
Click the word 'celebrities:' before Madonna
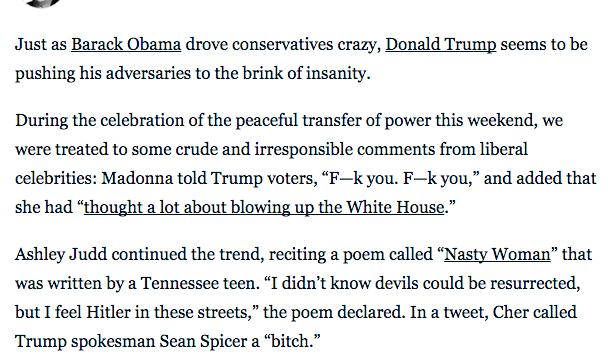[56, 178]
